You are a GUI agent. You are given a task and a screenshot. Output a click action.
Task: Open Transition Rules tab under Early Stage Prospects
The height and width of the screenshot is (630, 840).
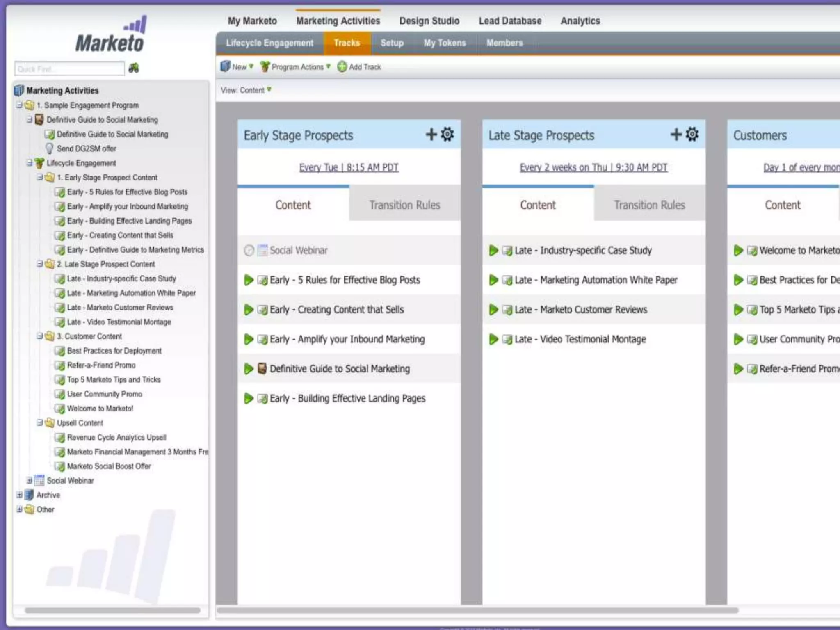pyautogui.click(x=404, y=205)
